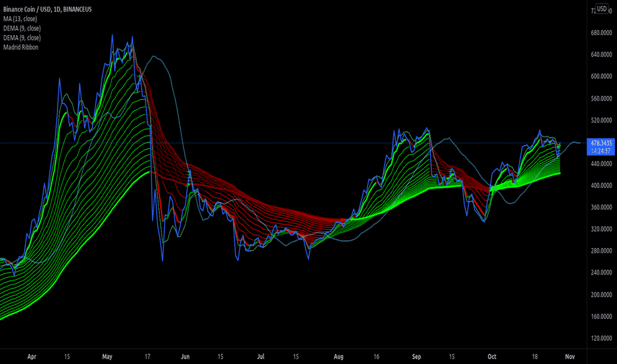
Task: Click the 640.0000 price axis label
Action: pos(601,55)
